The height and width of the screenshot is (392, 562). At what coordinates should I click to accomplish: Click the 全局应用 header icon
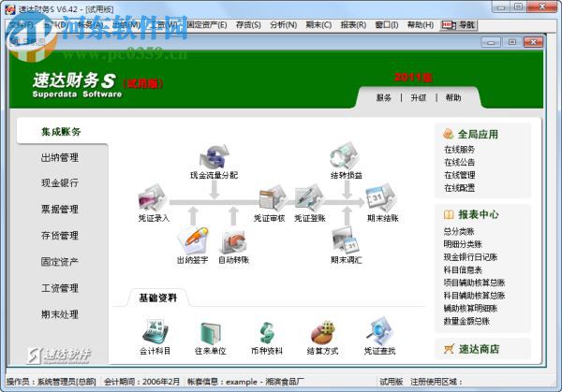click(448, 134)
